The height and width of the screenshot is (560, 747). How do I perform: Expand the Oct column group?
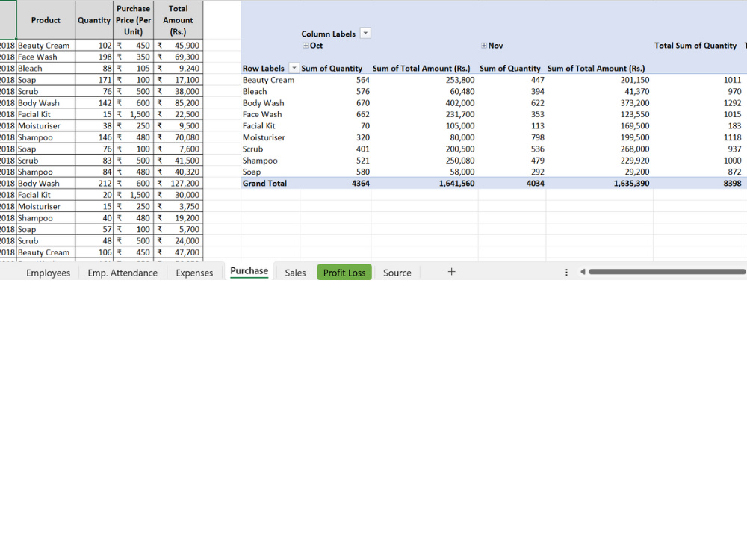pyautogui.click(x=306, y=46)
